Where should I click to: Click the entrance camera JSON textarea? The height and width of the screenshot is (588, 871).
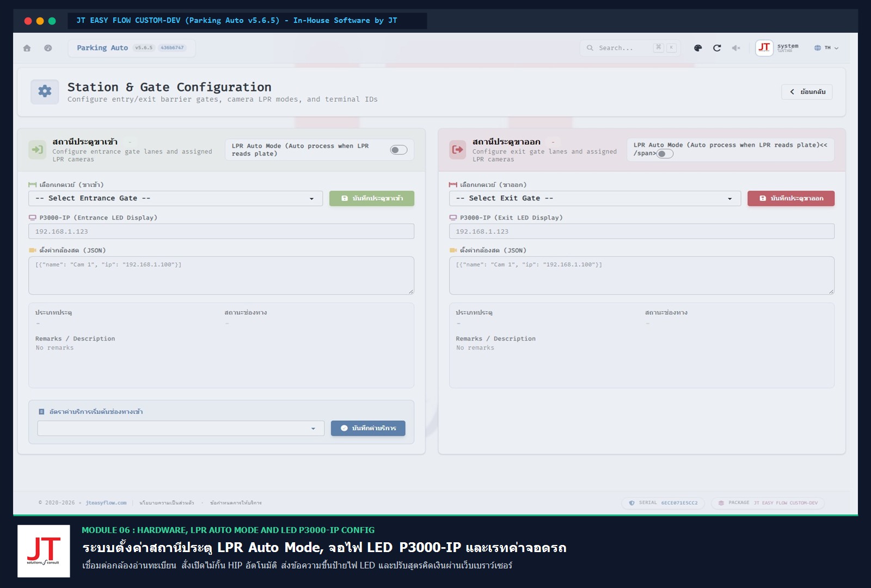pyautogui.click(x=221, y=275)
